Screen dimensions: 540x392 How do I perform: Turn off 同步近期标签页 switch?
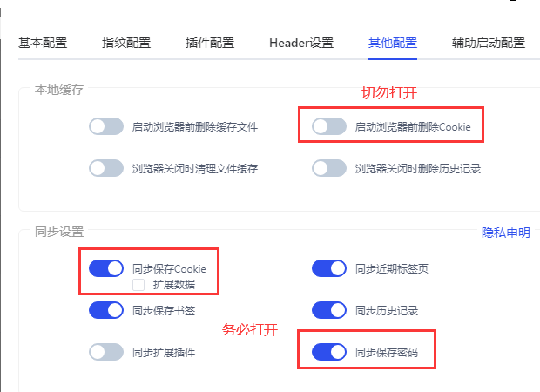click(329, 268)
